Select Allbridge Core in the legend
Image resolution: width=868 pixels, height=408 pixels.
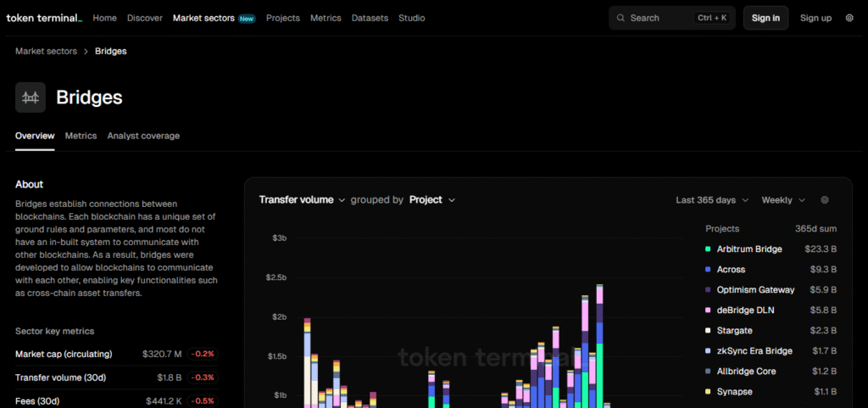746,372
